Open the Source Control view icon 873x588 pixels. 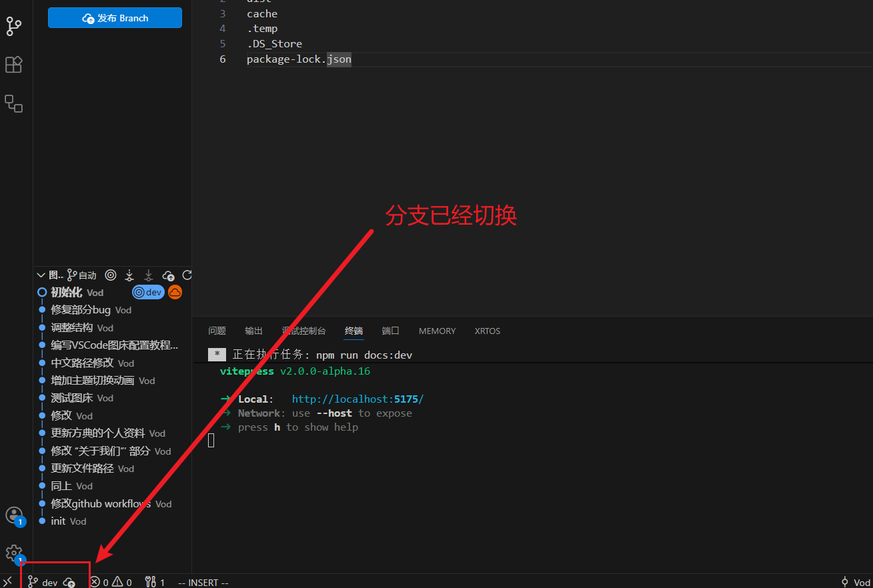click(x=13, y=26)
